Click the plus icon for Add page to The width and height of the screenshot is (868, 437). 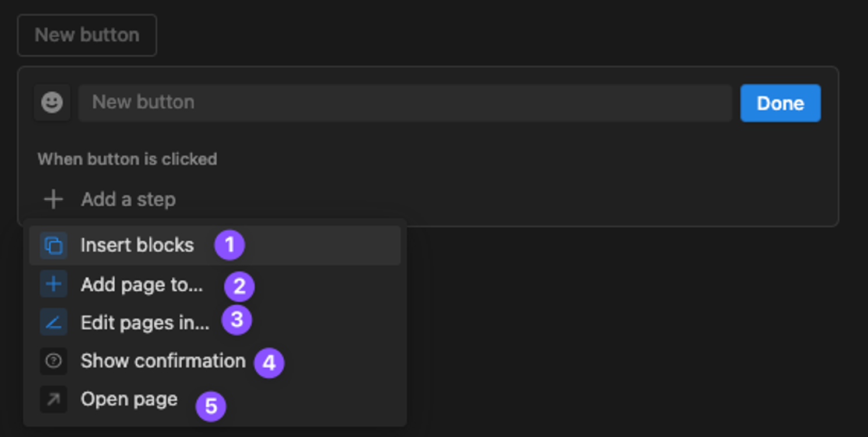[54, 284]
